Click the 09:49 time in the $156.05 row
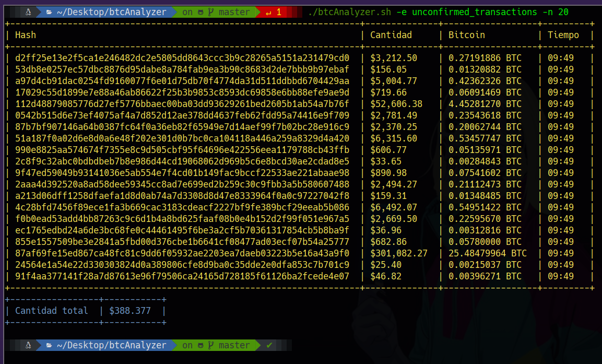Image resolution: width=602 pixels, height=364 pixels. pyautogui.click(x=561, y=69)
